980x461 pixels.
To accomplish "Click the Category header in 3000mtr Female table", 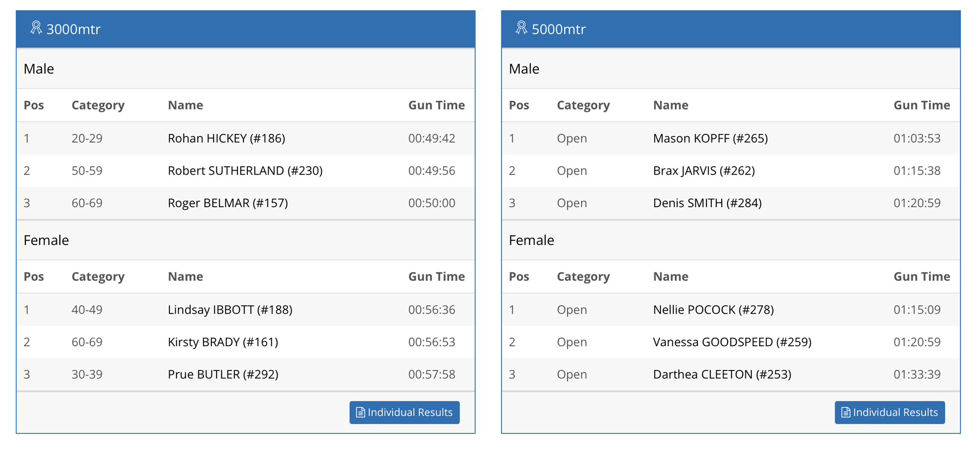I will pyautogui.click(x=98, y=277).
